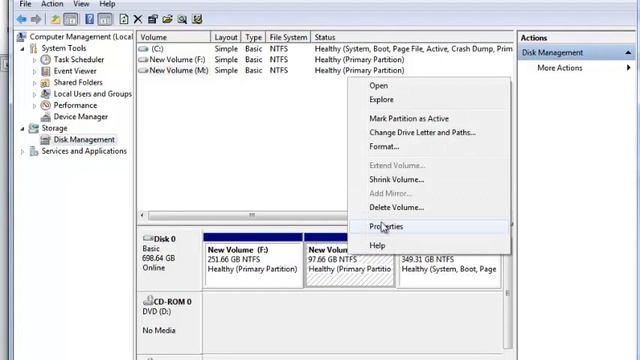Choose Help at bottom of context menu
This screenshot has height=360, width=640.
pos(429,246)
